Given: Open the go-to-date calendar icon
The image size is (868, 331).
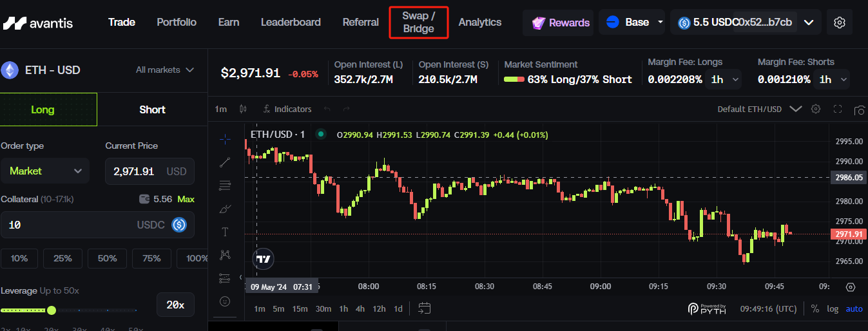Looking at the screenshot, I should (424, 308).
